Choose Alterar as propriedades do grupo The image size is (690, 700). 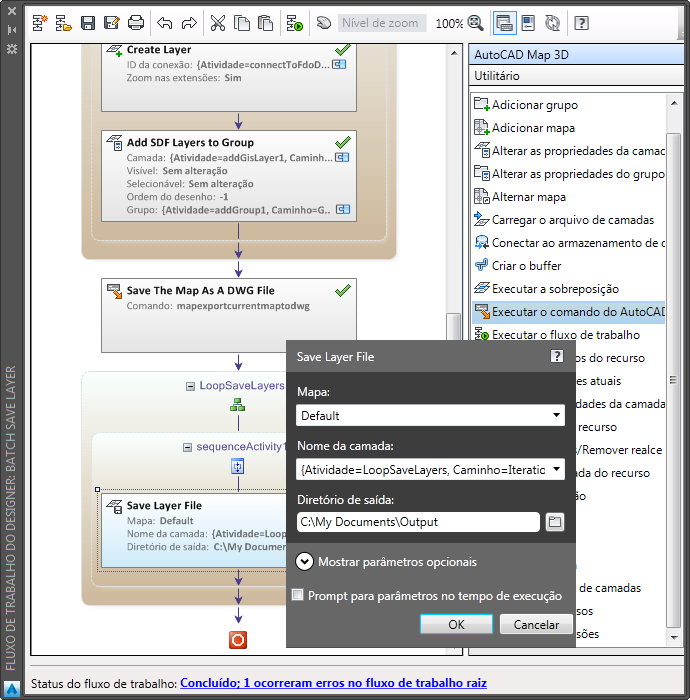coord(569,174)
